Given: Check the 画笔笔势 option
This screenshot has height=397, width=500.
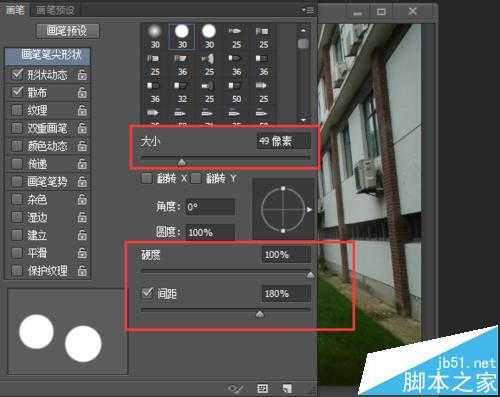Looking at the screenshot, I should 17,182.
